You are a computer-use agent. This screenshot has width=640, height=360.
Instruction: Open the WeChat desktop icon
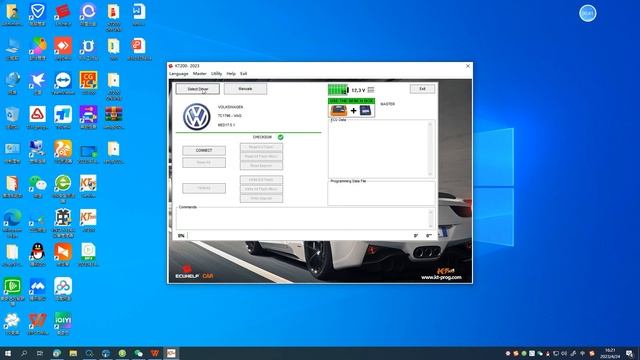click(38, 186)
